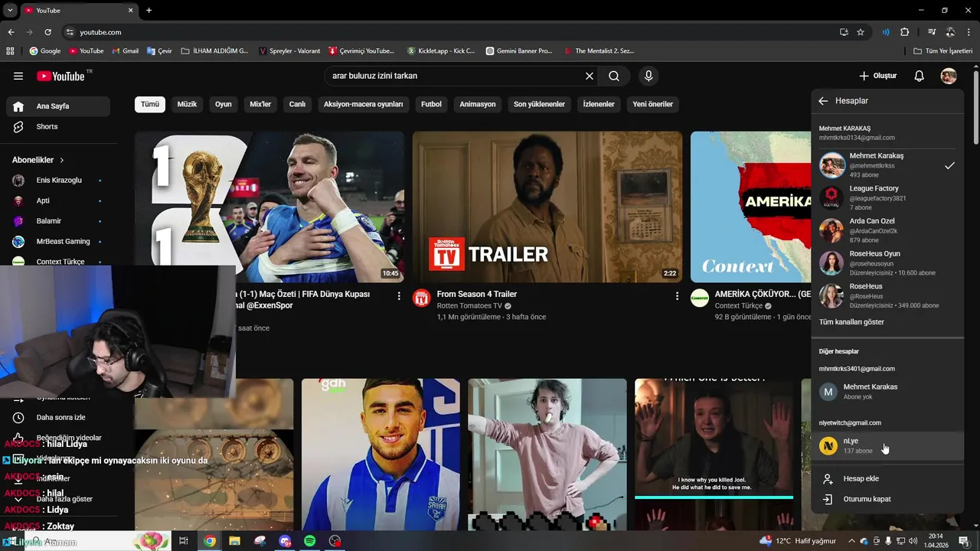
Task: Switch to the Arda Can Ozel channel
Action: (x=887, y=230)
